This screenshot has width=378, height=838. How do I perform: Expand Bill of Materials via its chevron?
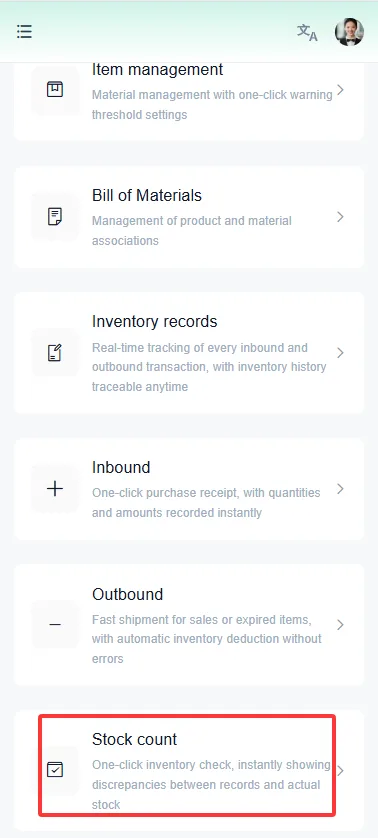[x=341, y=216]
